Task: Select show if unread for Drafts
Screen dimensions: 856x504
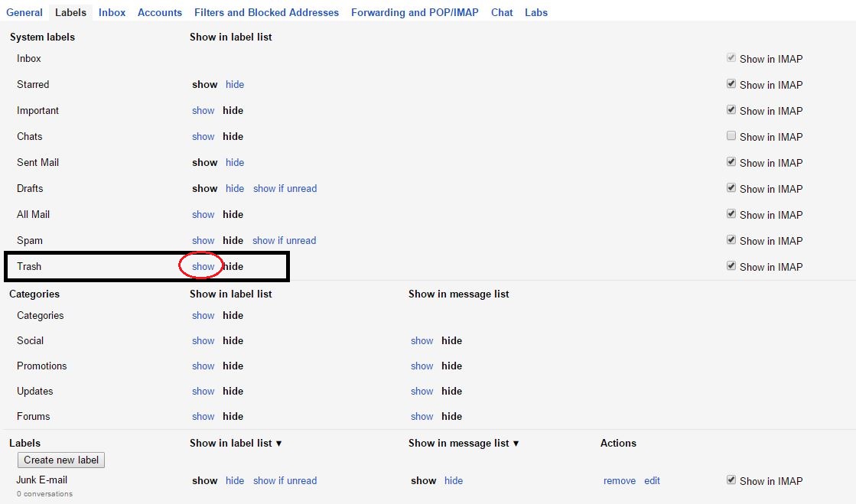Action: pyautogui.click(x=285, y=188)
